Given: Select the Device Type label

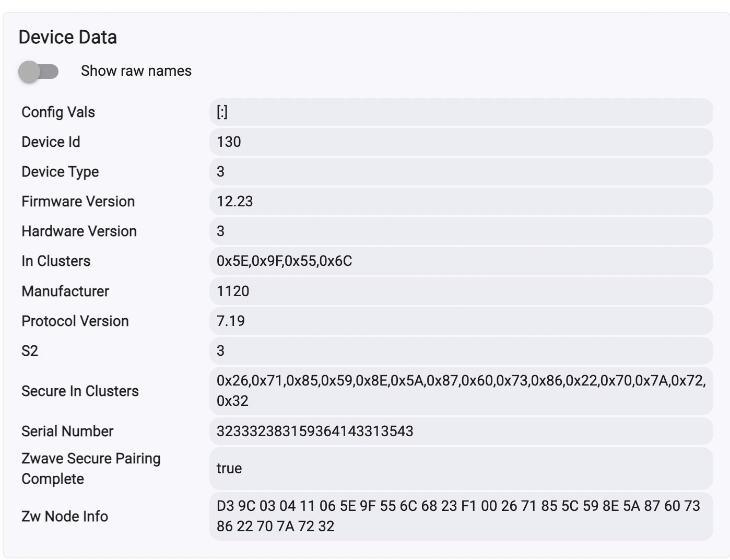Looking at the screenshot, I should [60, 172].
